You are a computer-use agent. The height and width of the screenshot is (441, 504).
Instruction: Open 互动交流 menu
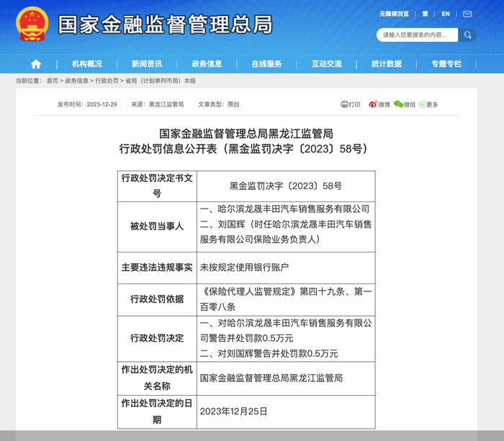[x=327, y=64]
